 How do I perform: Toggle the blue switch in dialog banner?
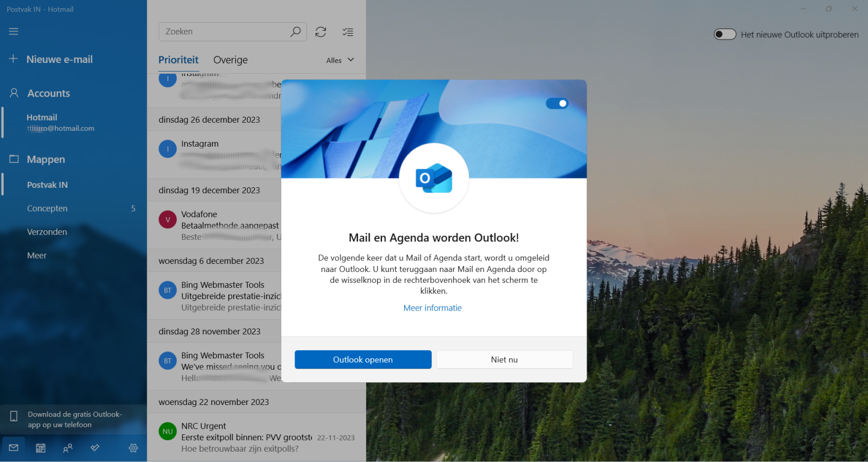point(557,103)
